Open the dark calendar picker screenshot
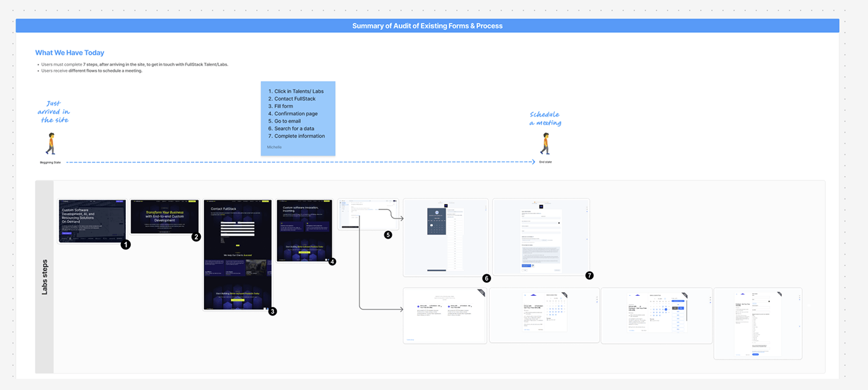The width and height of the screenshot is (868, 390). tap(446, 237)
